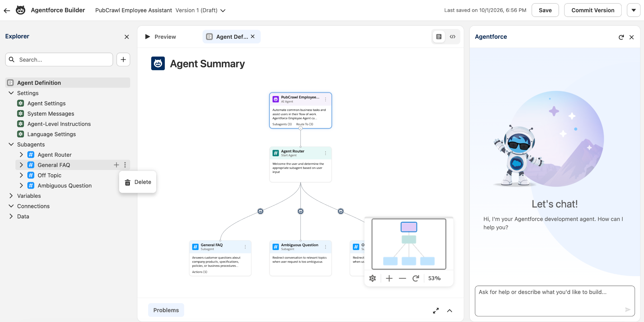The height and width of the screenshot is (322, 644).
Task: Open the version dropdown next to Version 1 (Draft)
Action: click(223, 10)
